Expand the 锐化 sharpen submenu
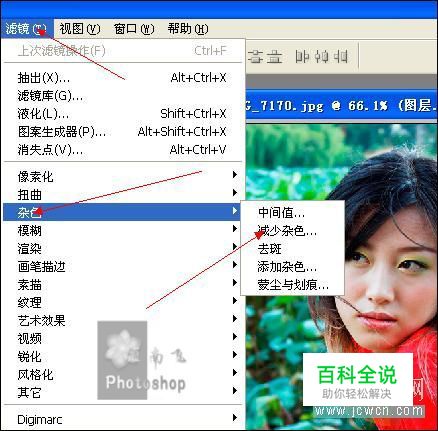 point(123,356)
